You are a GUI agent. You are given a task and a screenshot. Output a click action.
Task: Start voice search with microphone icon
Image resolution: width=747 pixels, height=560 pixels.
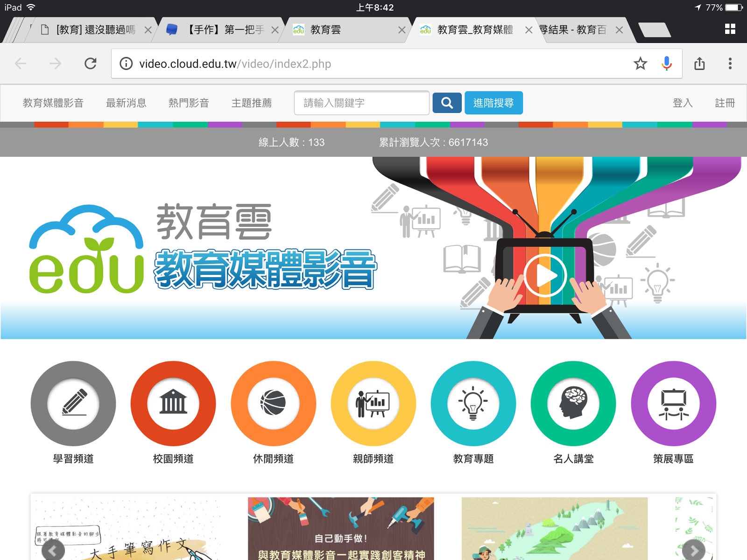[x=667, y=63]
